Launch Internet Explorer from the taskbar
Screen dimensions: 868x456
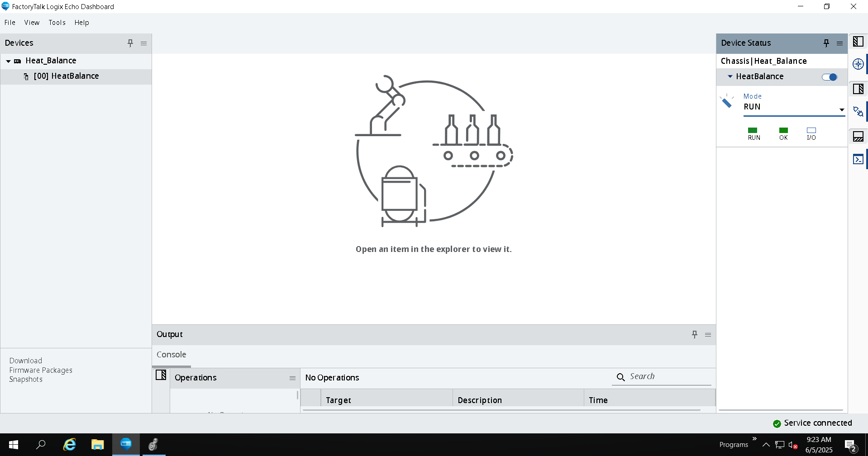pos(69,445)
